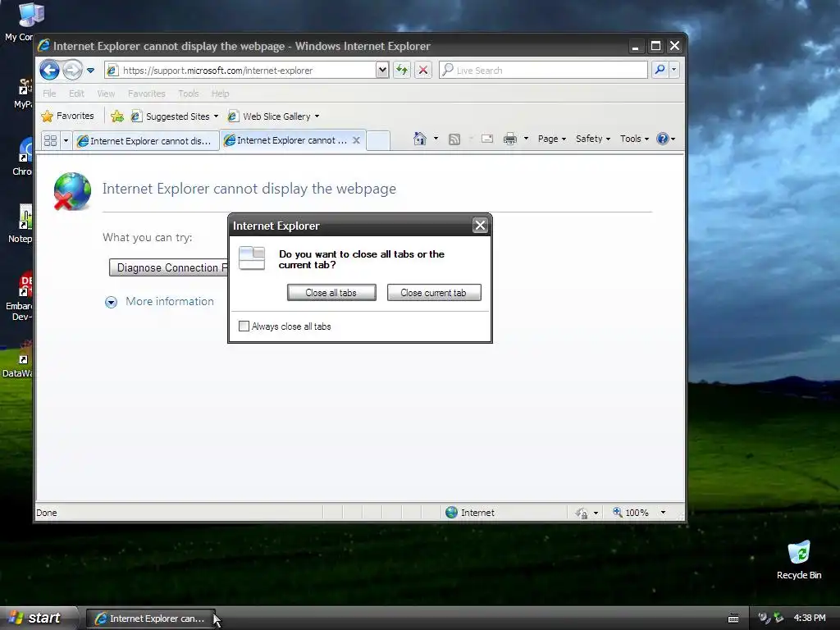Open the Favorites menu in menu bar
Screen dimensions: 840x630
(146, 94)
